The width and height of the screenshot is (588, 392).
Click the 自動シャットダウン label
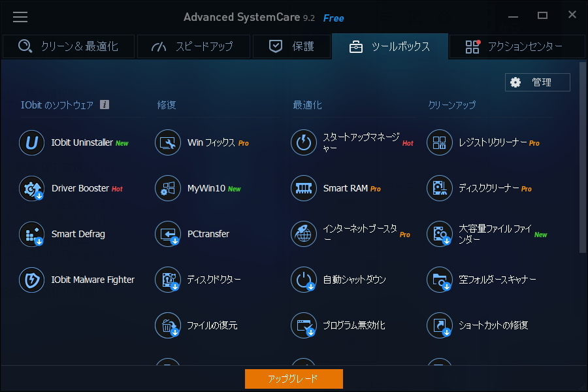tap(354, 280)
